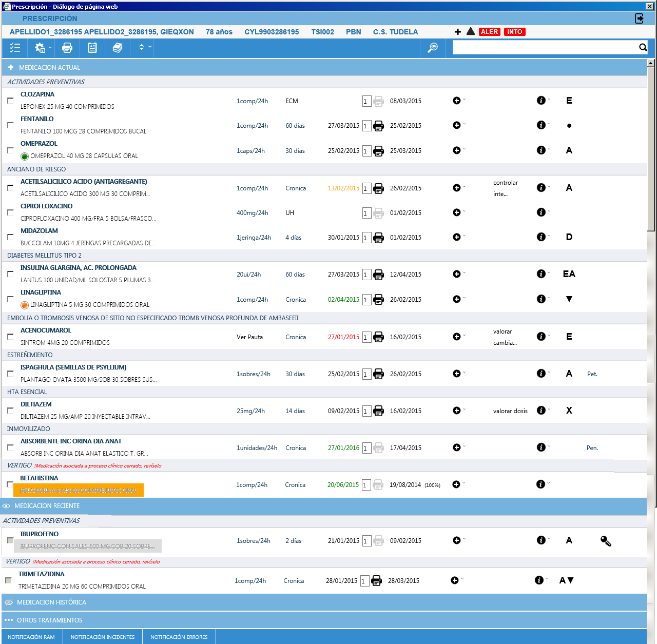
Task: Click the search input field in the toolbar
Action: 545,47
